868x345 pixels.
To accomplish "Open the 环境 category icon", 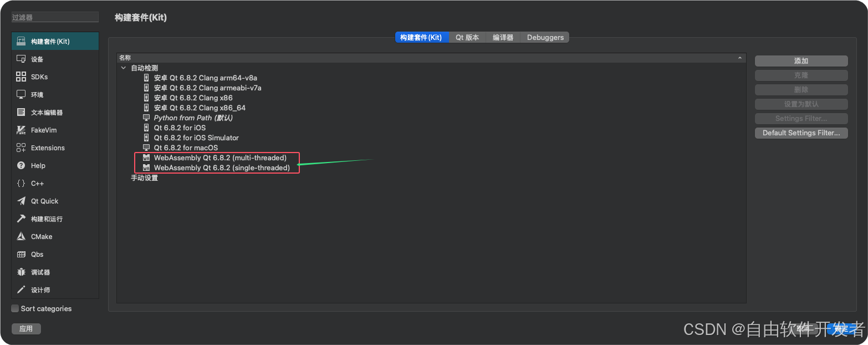I will point(21,95).
